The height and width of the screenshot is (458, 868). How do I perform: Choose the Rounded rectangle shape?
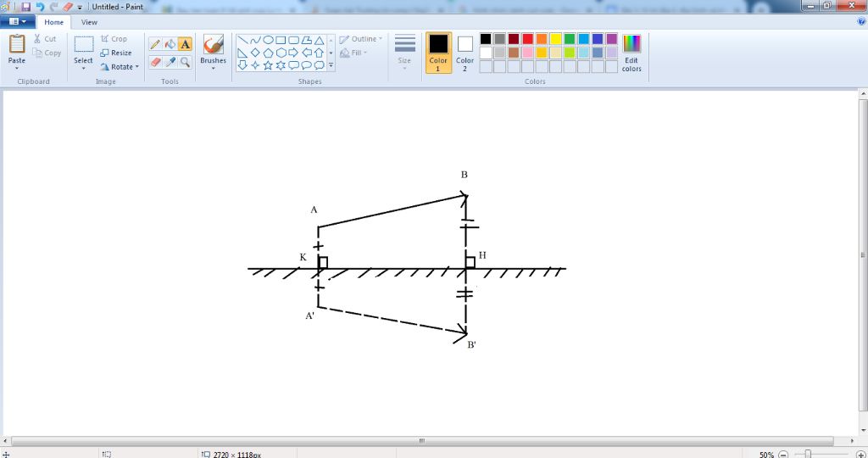click(293, 41)
